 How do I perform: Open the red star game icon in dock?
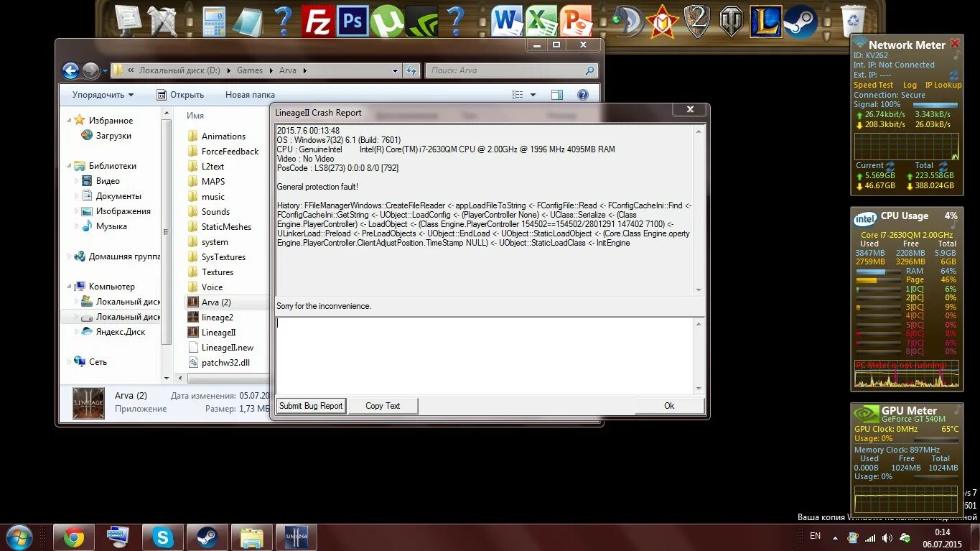point(663,21)
